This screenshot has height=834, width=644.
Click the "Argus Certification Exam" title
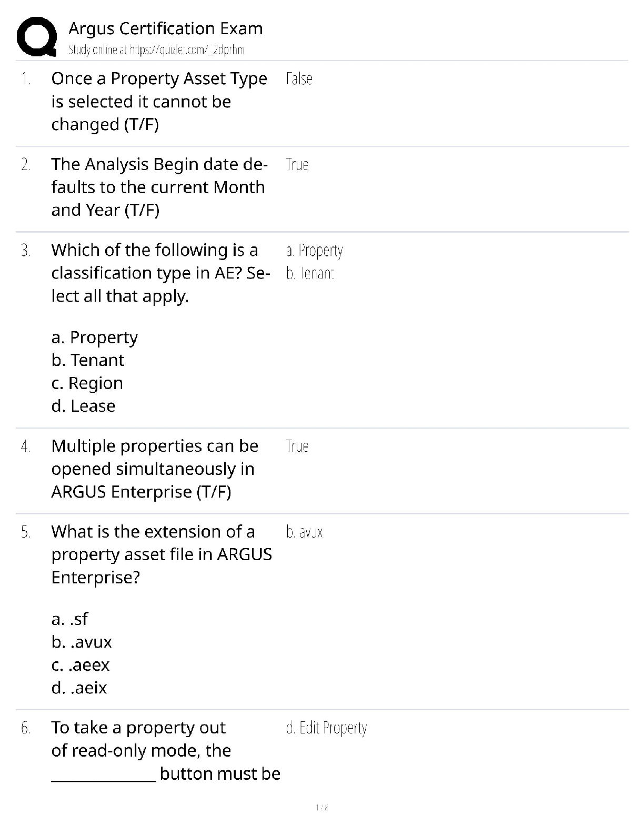[165, 28]
